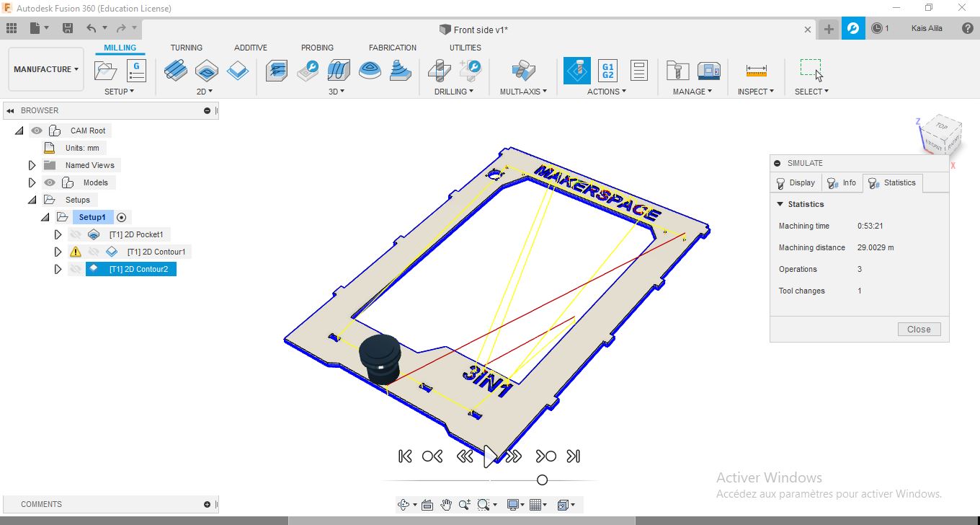Click the ViewCube TOP face
Image resolution: width=980 pixels, height=525 pixels.
point(941,126)
